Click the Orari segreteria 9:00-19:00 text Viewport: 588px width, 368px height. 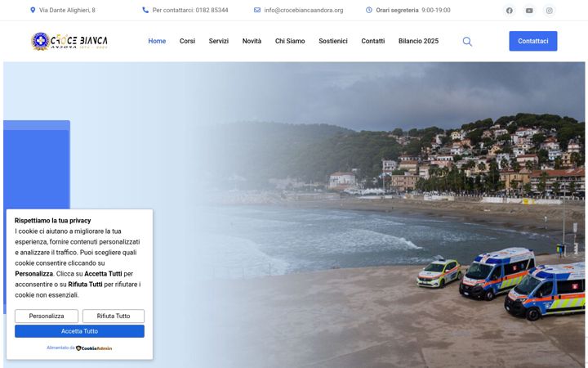pos(413,10)
